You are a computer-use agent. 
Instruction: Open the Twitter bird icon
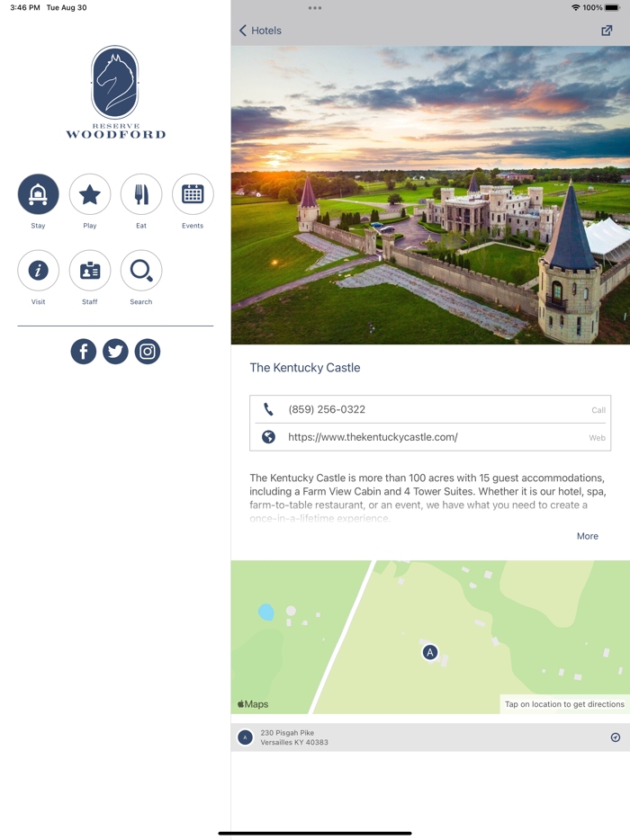[x=115, y=352]
